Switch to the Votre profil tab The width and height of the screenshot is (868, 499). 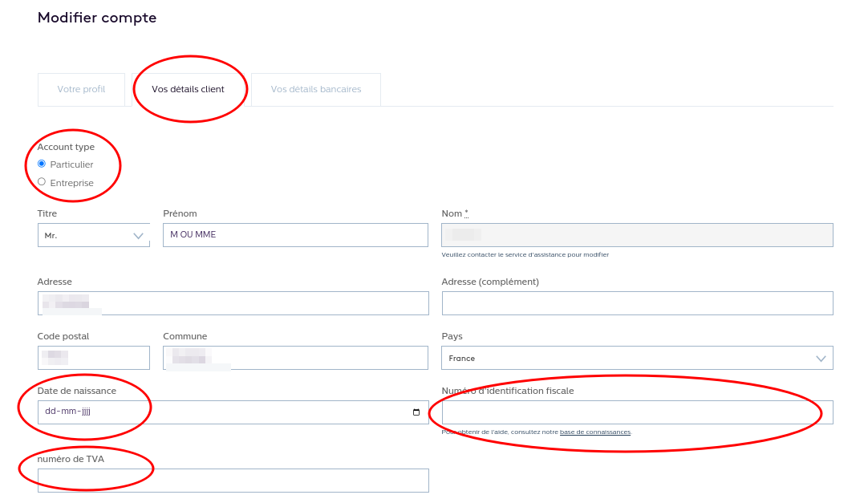81,89
